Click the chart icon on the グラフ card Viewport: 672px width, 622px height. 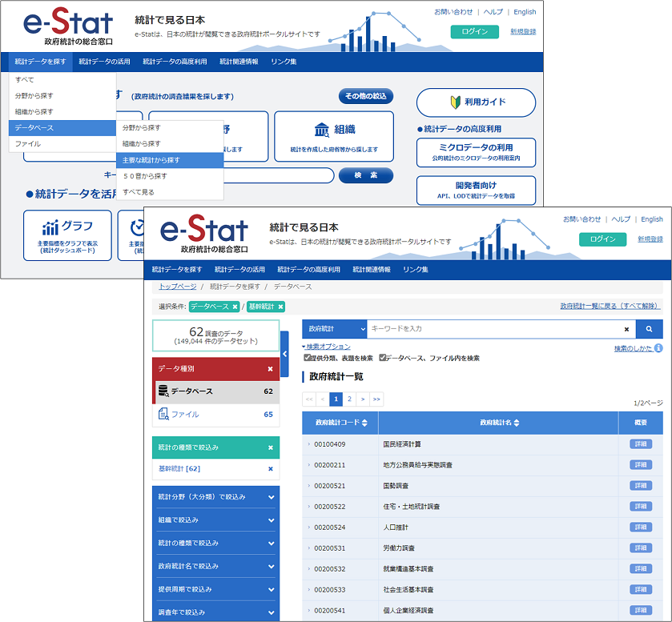[x=50, y=227]
